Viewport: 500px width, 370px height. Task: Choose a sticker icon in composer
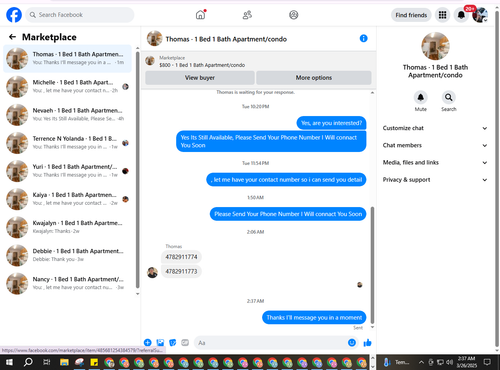173,342
